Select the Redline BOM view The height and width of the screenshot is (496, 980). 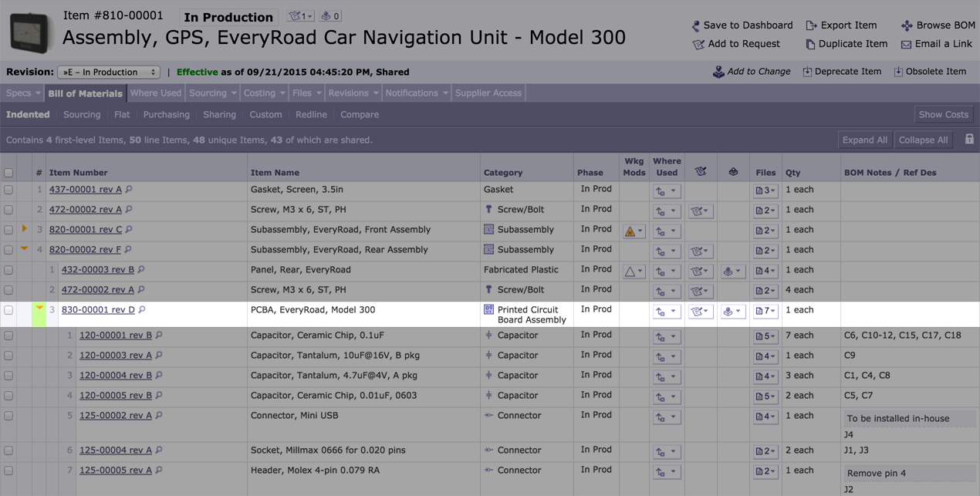tap(312, 114)
